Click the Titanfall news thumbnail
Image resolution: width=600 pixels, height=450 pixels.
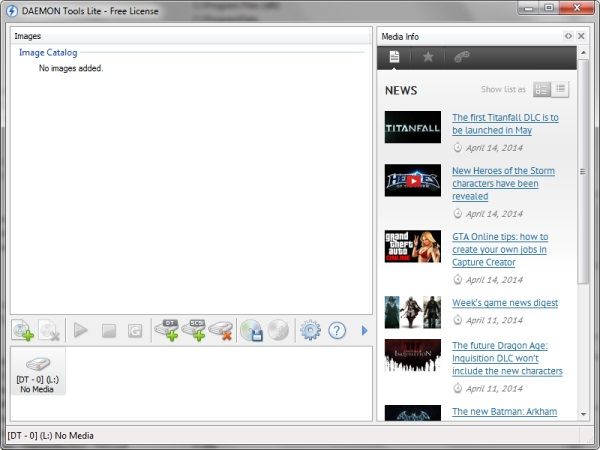point(413,127)
